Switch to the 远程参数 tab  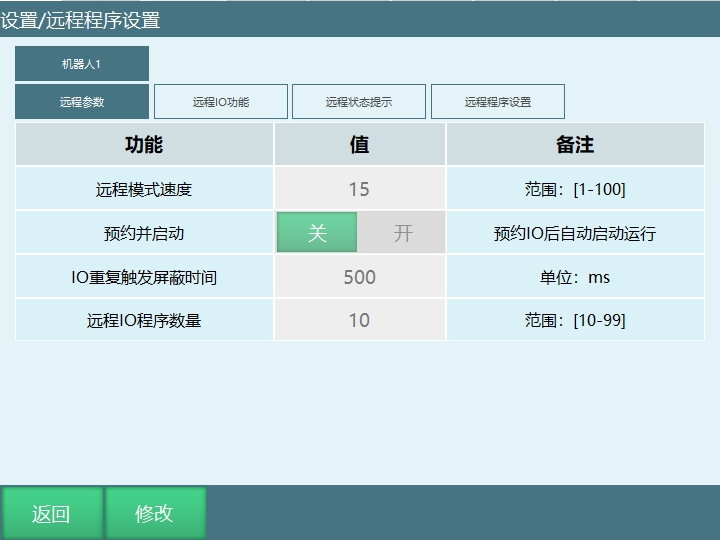coord(81,102)
